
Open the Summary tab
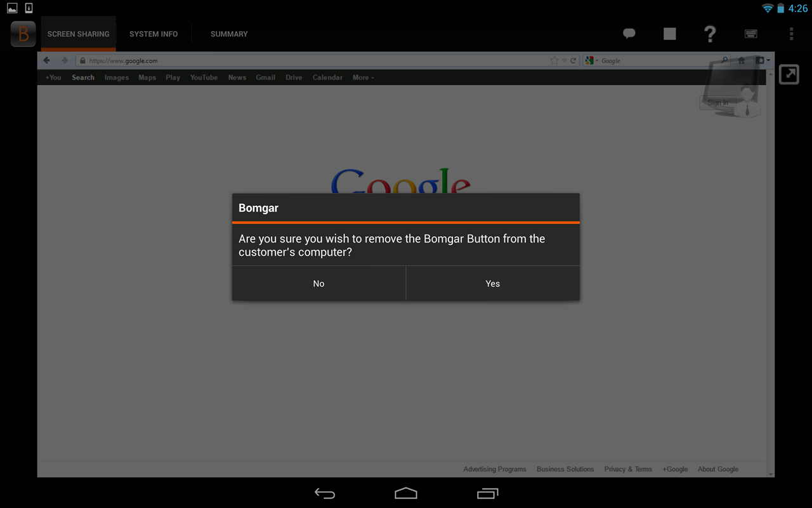(x=229, y=34)
